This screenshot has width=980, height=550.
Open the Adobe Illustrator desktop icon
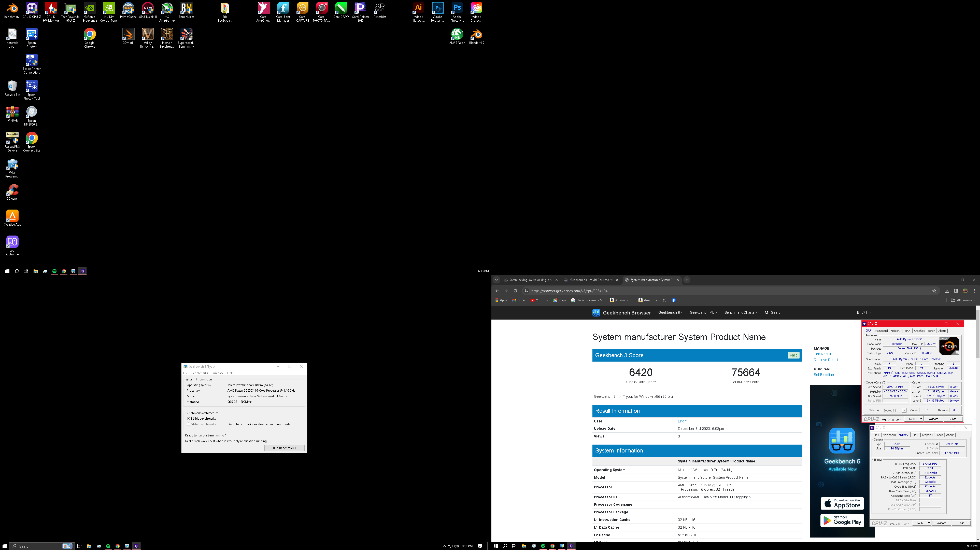[418, 12]
